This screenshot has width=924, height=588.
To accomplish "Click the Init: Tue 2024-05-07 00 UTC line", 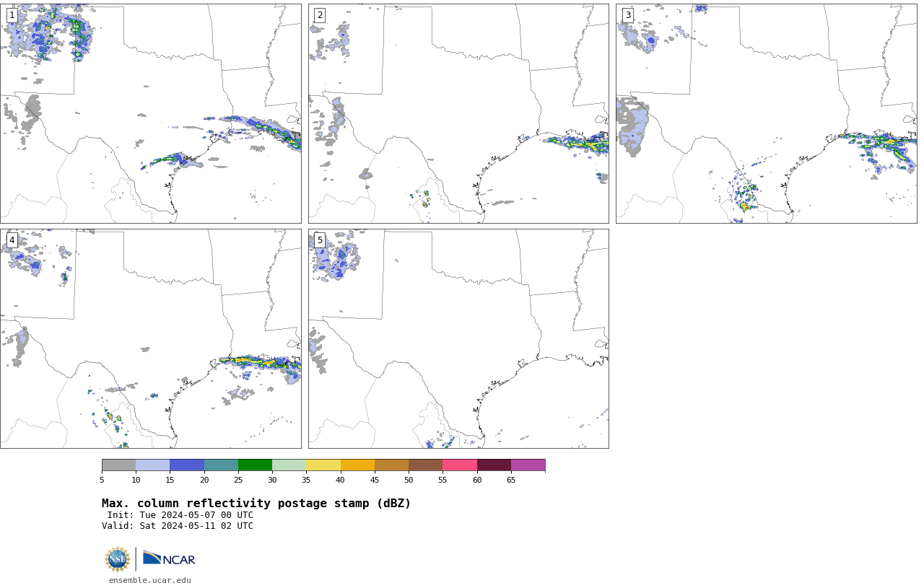I will tap(180, 515).
